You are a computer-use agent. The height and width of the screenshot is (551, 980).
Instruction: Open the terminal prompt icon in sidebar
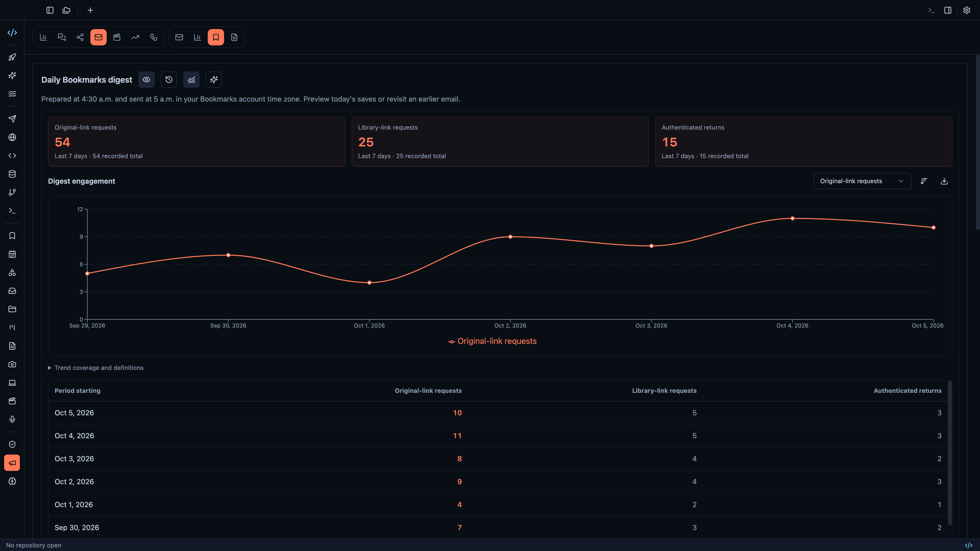click(x=12, y=211)
